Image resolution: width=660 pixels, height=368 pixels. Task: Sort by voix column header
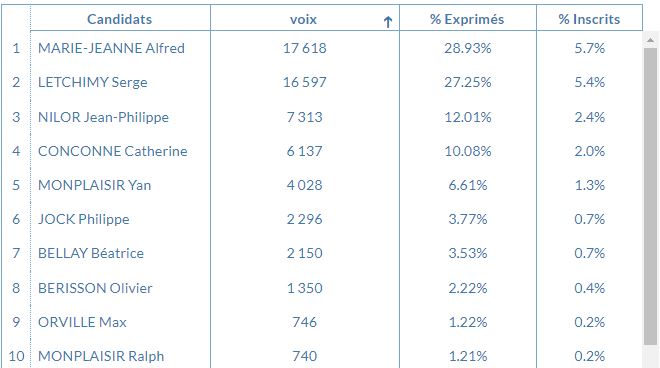pyautogui.click(x=303, y=19)
